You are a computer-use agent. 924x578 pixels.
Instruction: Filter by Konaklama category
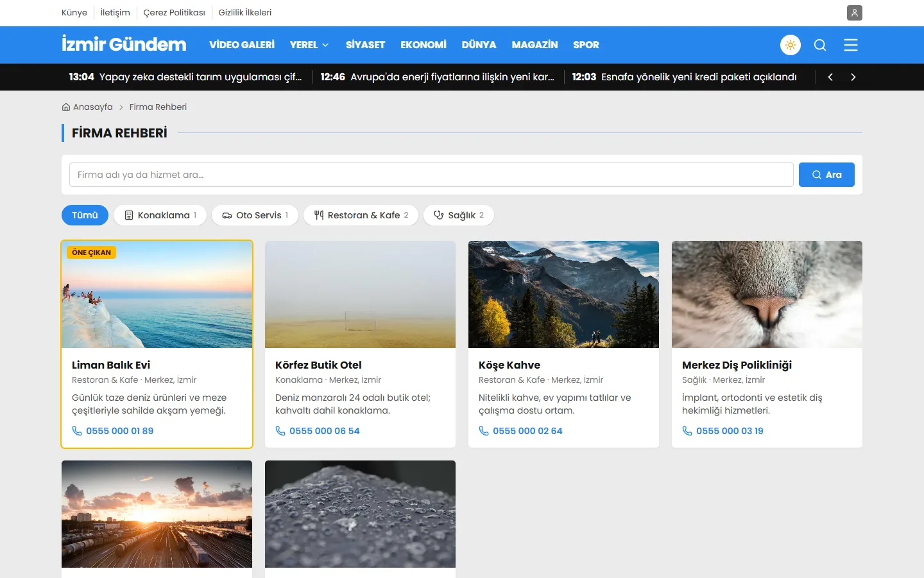[x=160, y=215]
